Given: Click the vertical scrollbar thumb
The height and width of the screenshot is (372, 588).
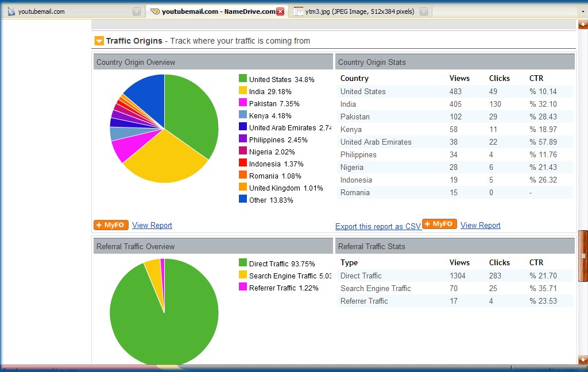Looking at the screenshot, I should point(583,255).
